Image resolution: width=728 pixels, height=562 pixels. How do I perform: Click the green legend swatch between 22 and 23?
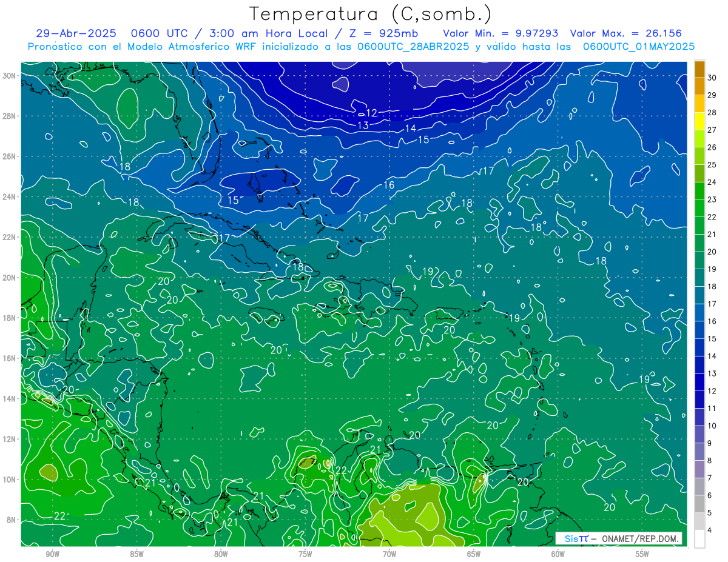tap(699, 208)
